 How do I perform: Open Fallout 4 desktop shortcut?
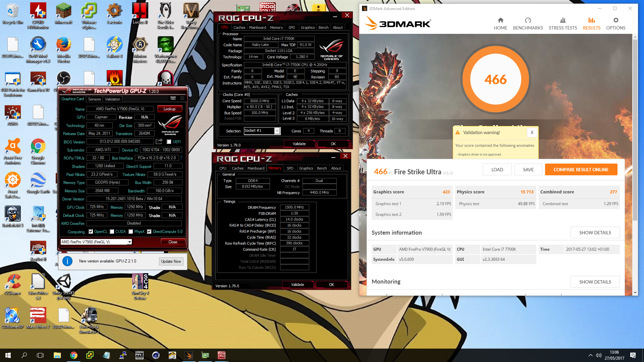pyautogui.click(x=115, y=47)
